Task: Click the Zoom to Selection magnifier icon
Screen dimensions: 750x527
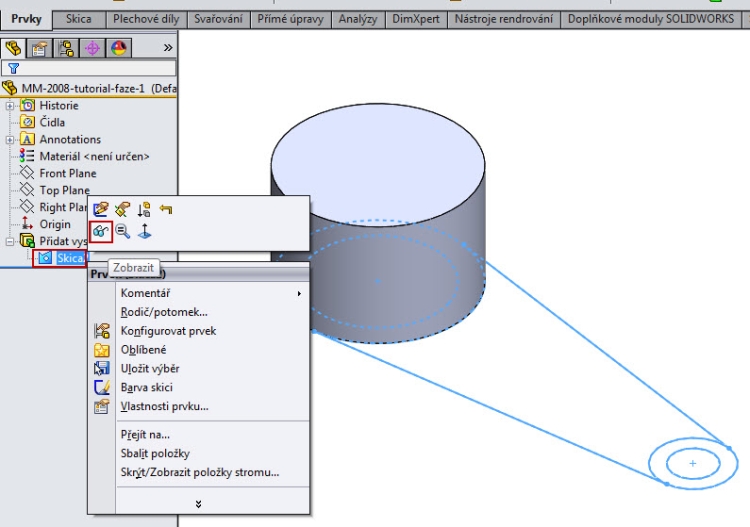Action: [x=122, y=231]
